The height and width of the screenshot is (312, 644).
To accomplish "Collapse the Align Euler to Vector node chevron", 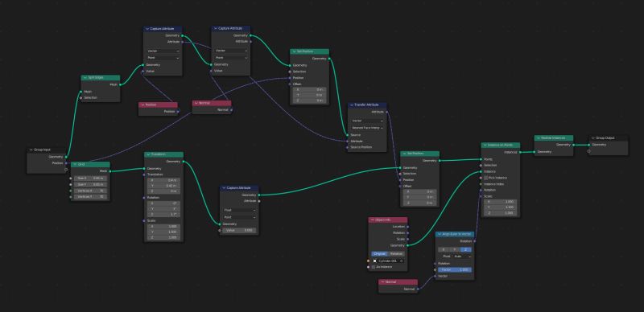I will click(440, 234).
